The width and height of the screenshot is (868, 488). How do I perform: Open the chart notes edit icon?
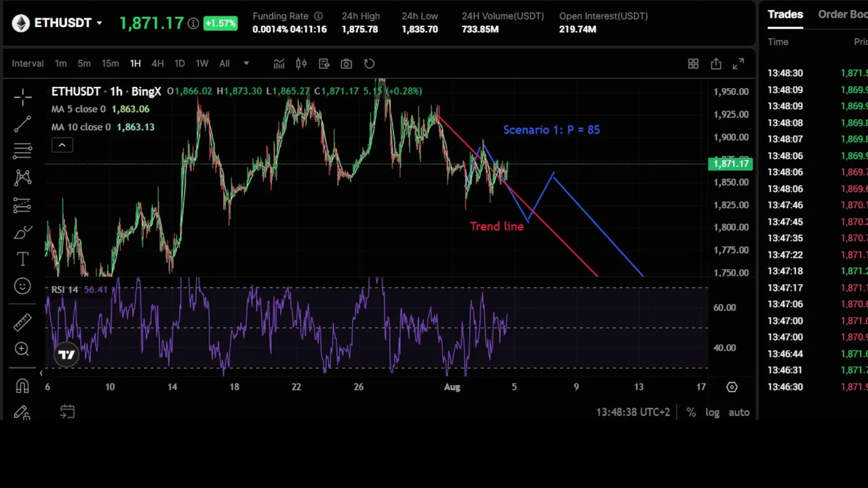[x=323, y=64]
